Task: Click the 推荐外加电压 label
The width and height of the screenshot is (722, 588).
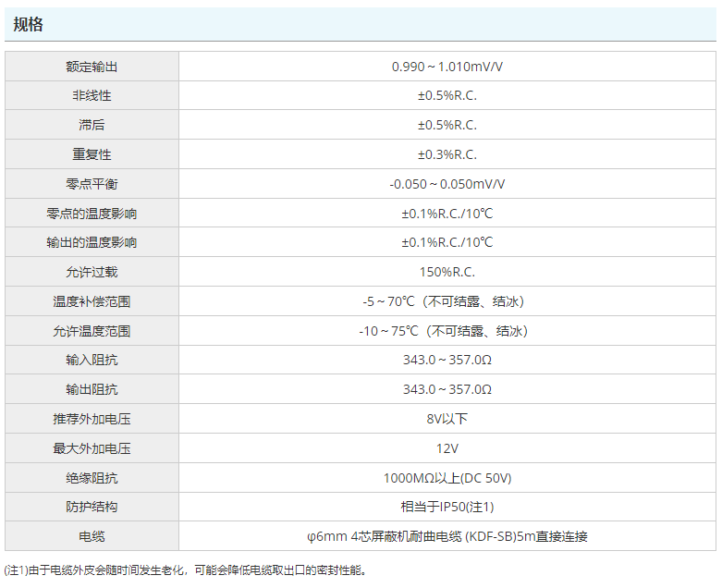Action: coord(92,419)
